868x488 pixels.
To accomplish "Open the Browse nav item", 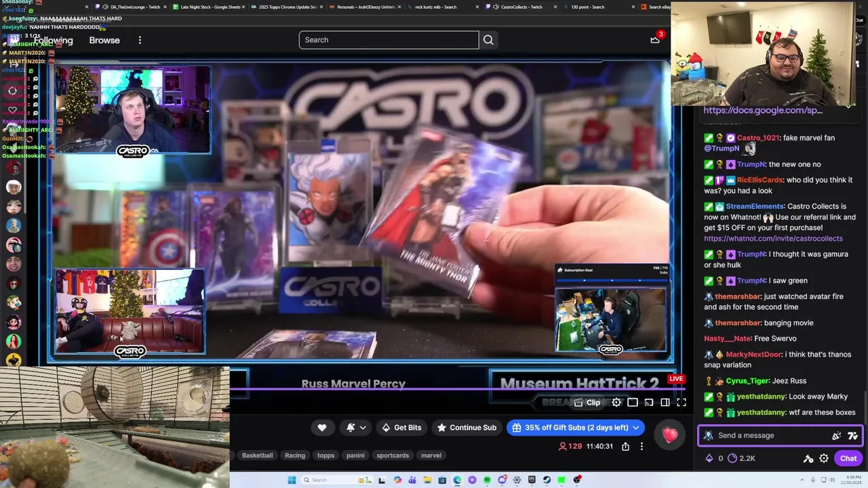I will (104, 40).
